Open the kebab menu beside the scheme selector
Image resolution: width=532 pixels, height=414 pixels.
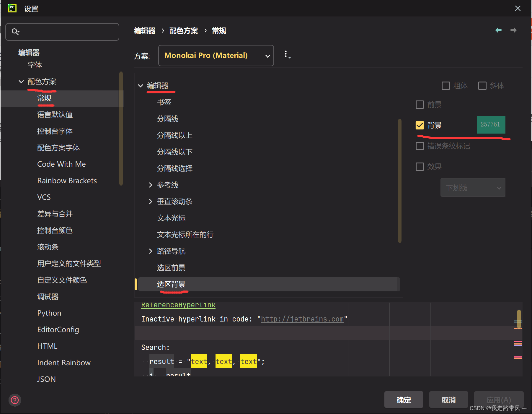point(286,54)
